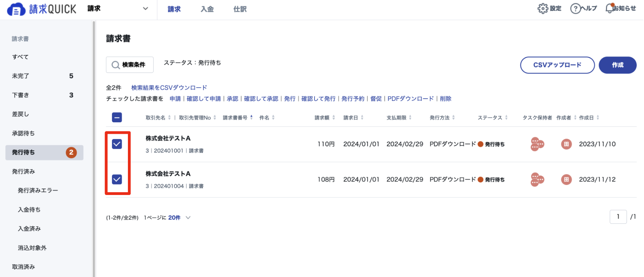The width and height of the screenshot is (644, 277).
Task: Click the orange status dot for the 110円 invoice
Action: coord(480,144)
